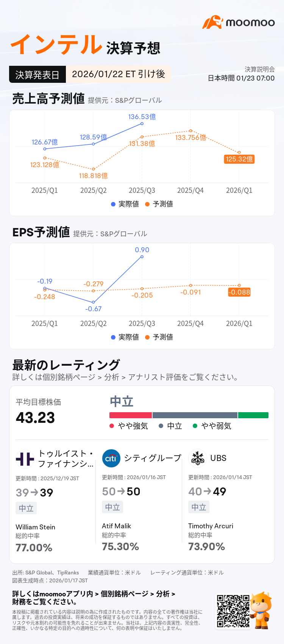Toggle the 中立 gray legend item

pos(170,426)
